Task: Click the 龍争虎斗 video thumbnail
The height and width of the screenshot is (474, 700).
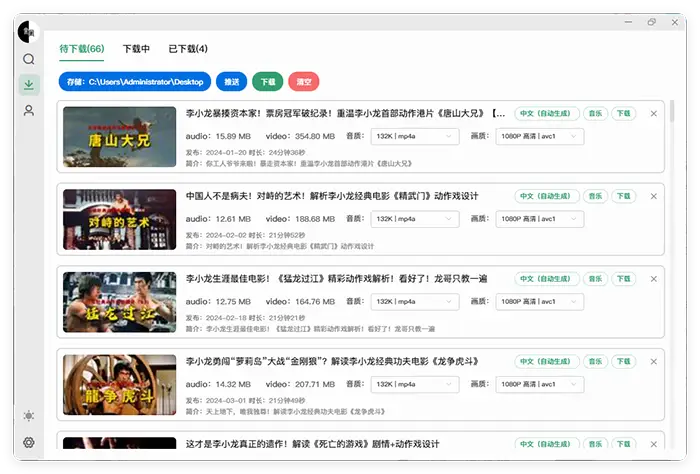Action: (120, 384)
